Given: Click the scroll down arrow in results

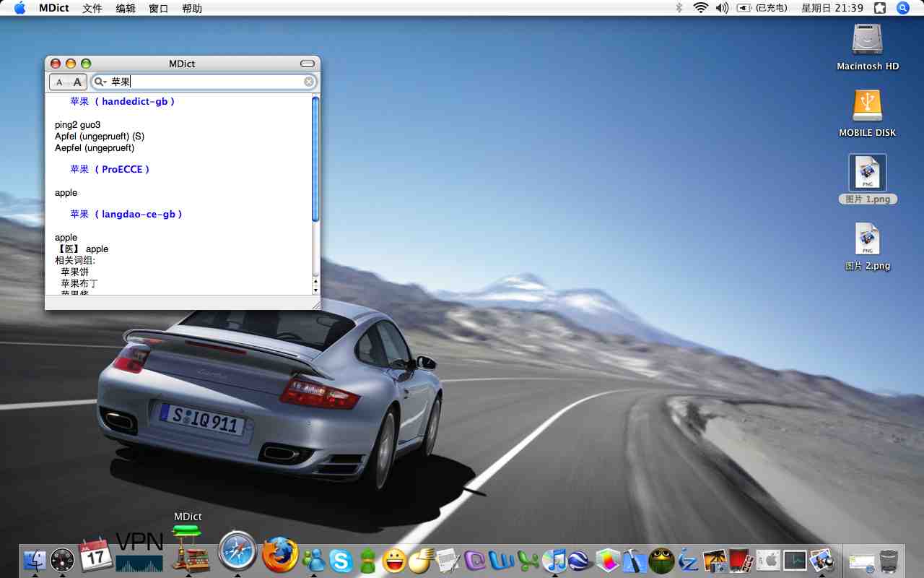Looking at the screenshot, I should click(x=315, y=290).
